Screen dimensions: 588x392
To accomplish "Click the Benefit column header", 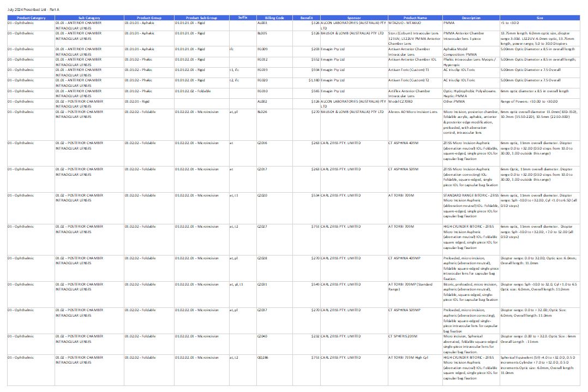I will point(307,17).
